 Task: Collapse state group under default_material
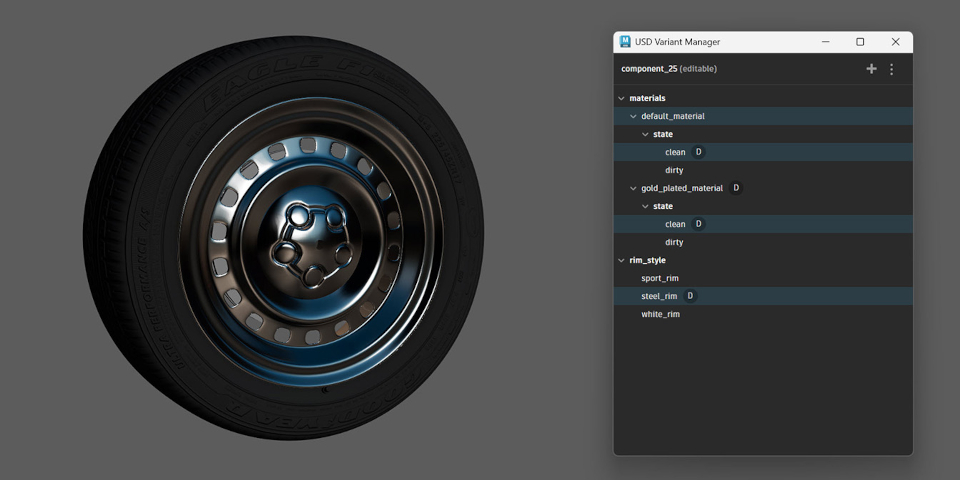(x=645, y=134)
